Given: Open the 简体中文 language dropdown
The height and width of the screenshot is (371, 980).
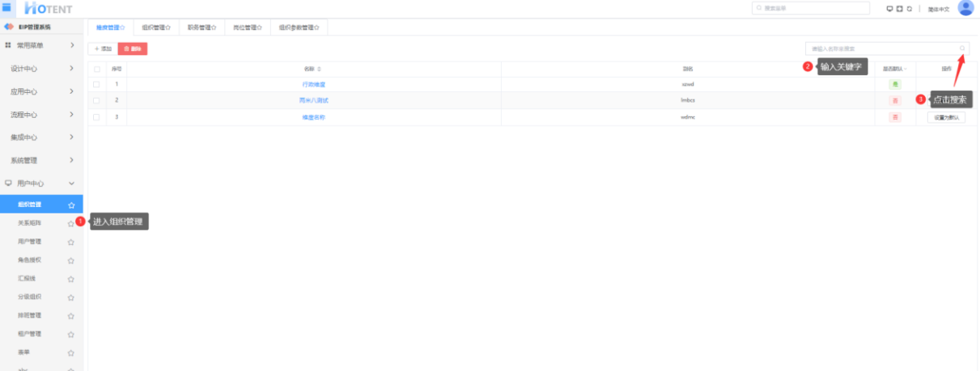Looking at the screenshot, I should tap(938, 9).
